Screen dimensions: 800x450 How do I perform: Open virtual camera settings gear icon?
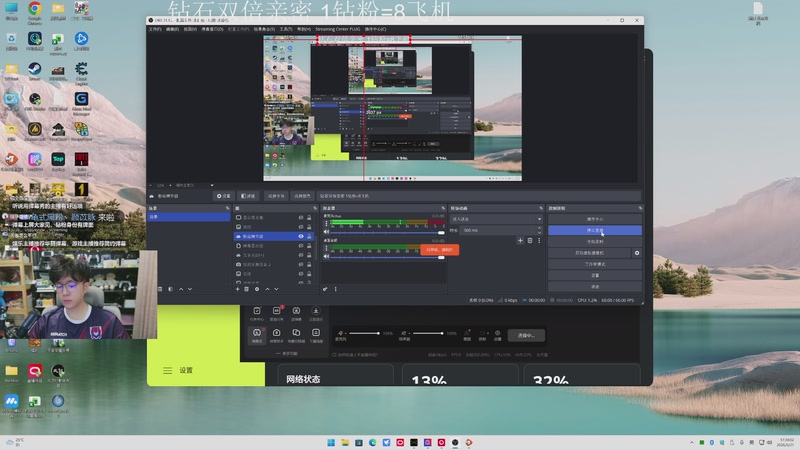click(x=637, y=253)
